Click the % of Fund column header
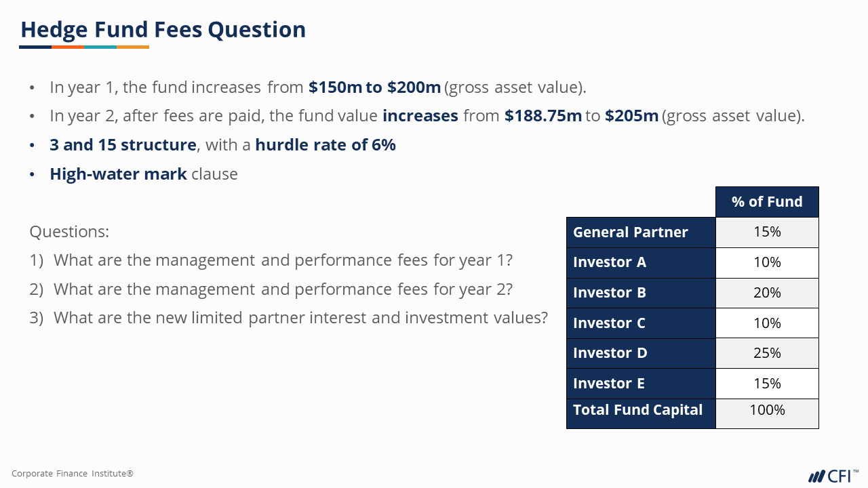Screen dimensions: 868x488 click(x=767, y=202)
